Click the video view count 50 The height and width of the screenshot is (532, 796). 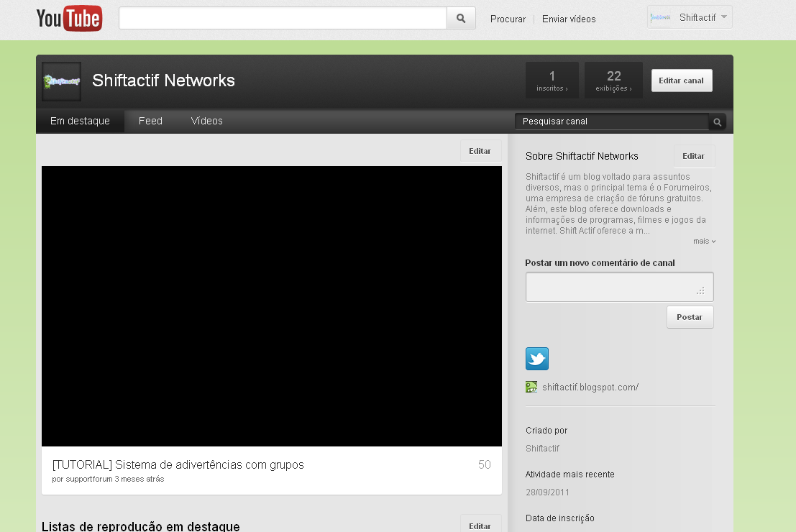[x=485, y=464]
